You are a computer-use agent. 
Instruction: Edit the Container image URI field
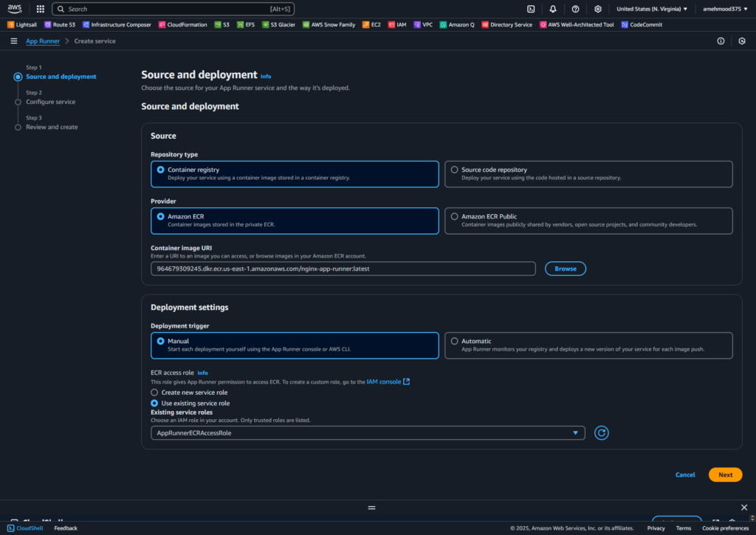(343, 269)
